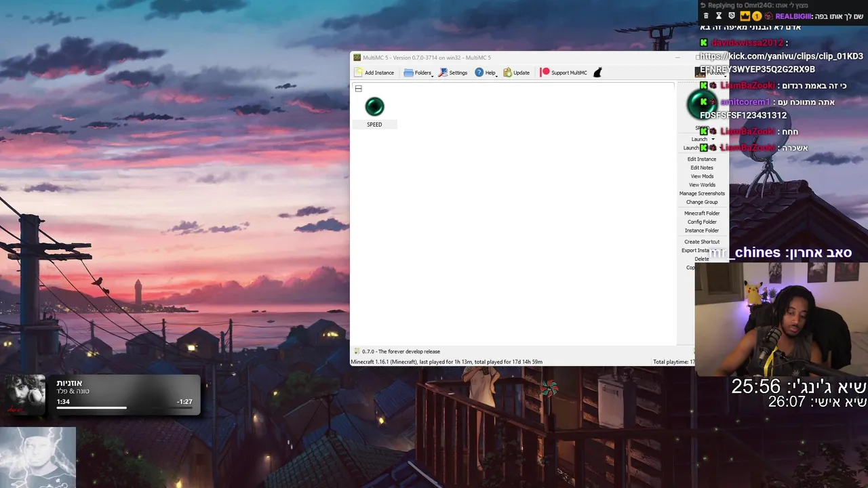This screenshot has width=868, height=488.
Task: Click Manage Screenshots
Action: tap(702, 193)
